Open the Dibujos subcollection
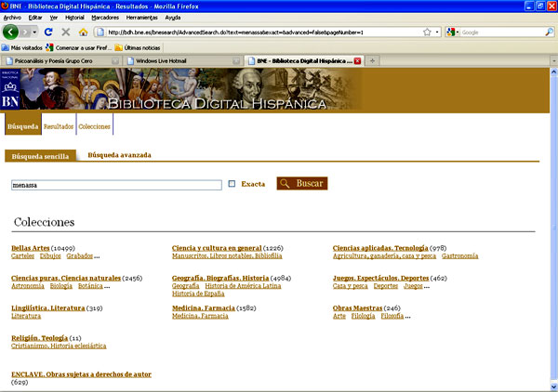The image size is (558, 392). point(50,255)
